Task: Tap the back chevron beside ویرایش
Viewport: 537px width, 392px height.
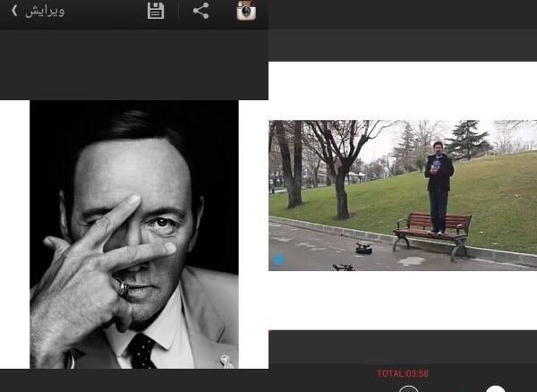Action: 14,11
